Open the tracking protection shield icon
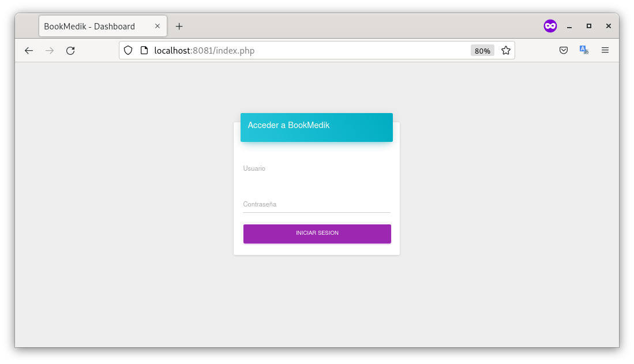Viewport: 634px width, 364px height. (128, 51)
